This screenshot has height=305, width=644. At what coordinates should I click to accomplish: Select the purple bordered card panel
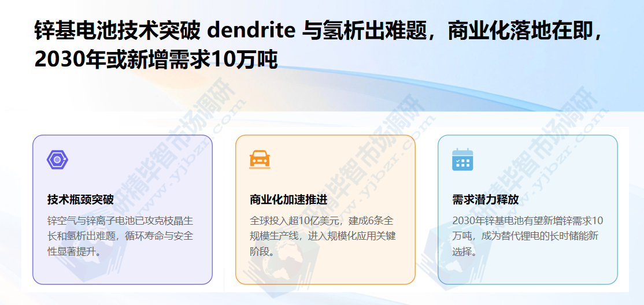(x=123, y=209)
